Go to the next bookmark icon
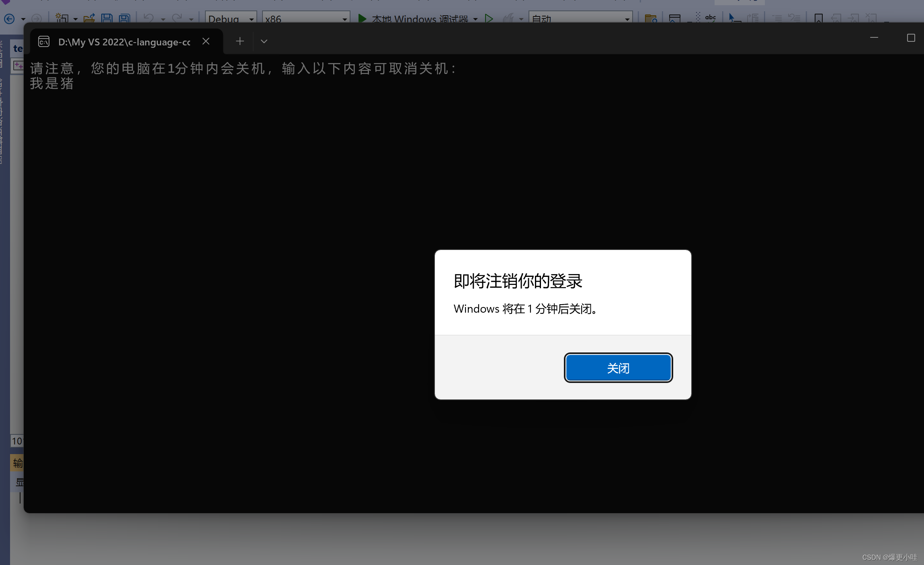Screen dimensions: 924x565 click(x=853, y=18)
